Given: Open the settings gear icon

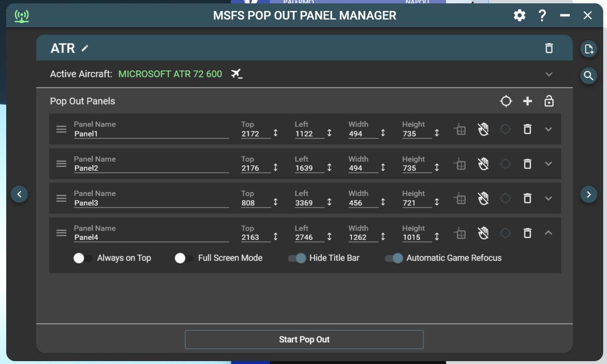Looking at the screenshot, I should point(520,15).
